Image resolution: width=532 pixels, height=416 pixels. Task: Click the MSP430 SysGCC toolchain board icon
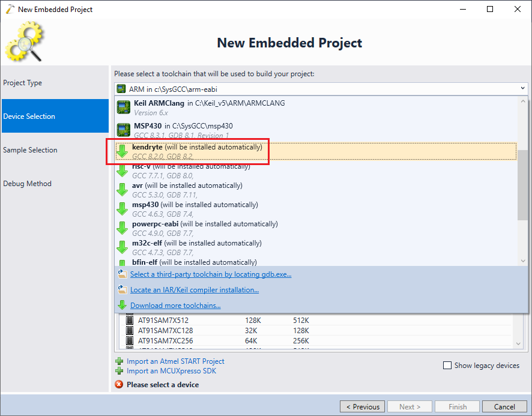(124, 130)
